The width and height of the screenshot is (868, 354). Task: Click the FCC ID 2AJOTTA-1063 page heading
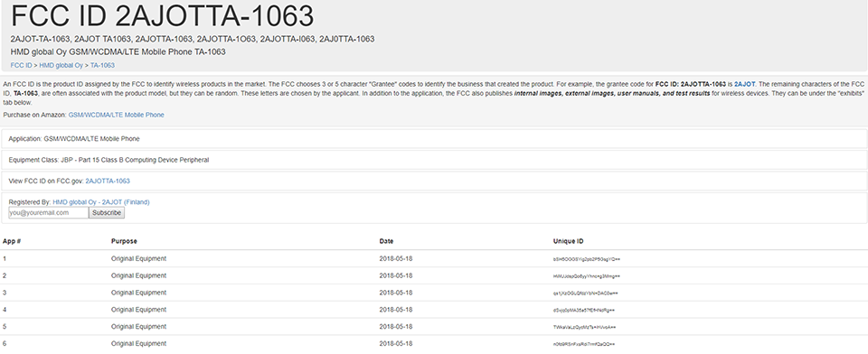[162, 15]
